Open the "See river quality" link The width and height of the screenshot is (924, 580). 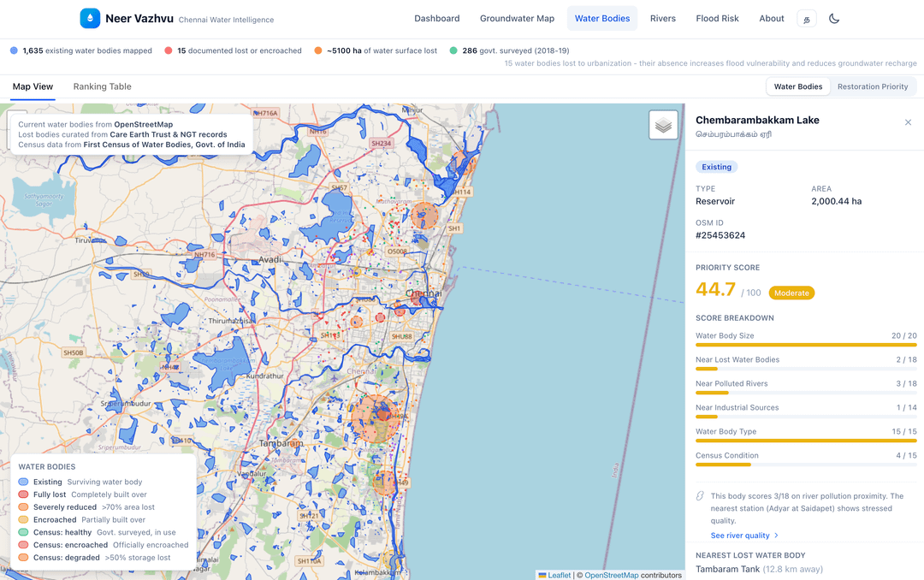tap(739, 536)
